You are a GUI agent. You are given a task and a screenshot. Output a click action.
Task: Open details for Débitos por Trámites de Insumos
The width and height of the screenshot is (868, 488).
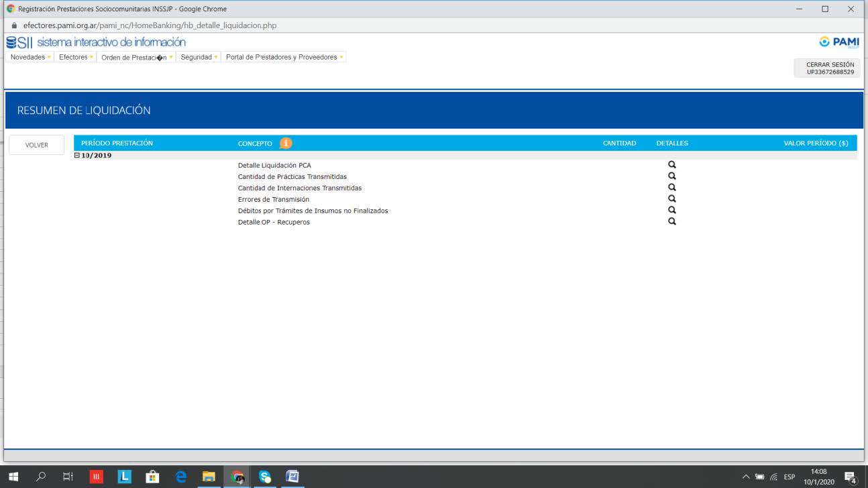click(x=672, y=210)
